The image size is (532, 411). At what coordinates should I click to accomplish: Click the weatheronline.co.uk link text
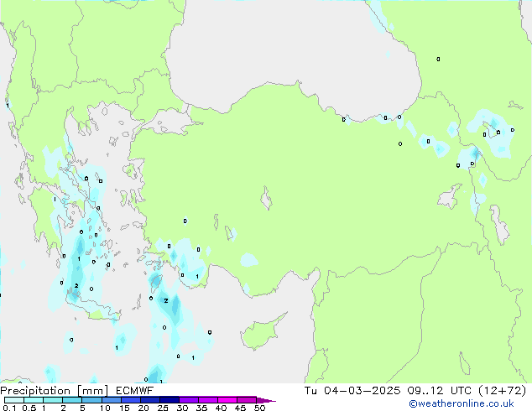click(x=462, y=403)
